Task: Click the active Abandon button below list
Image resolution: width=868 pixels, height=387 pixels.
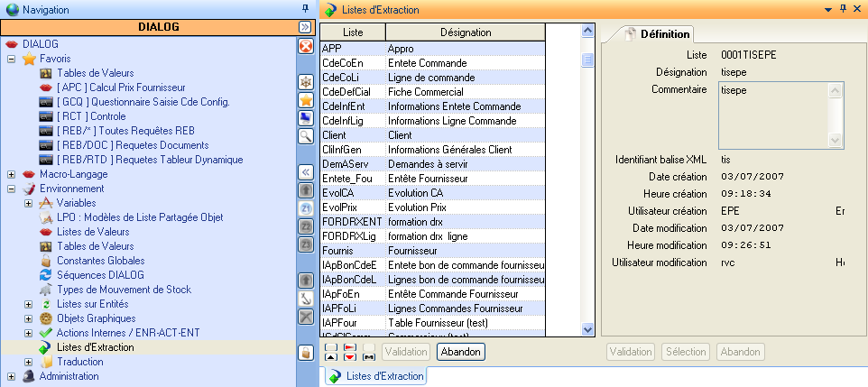Action: (461, 351)
